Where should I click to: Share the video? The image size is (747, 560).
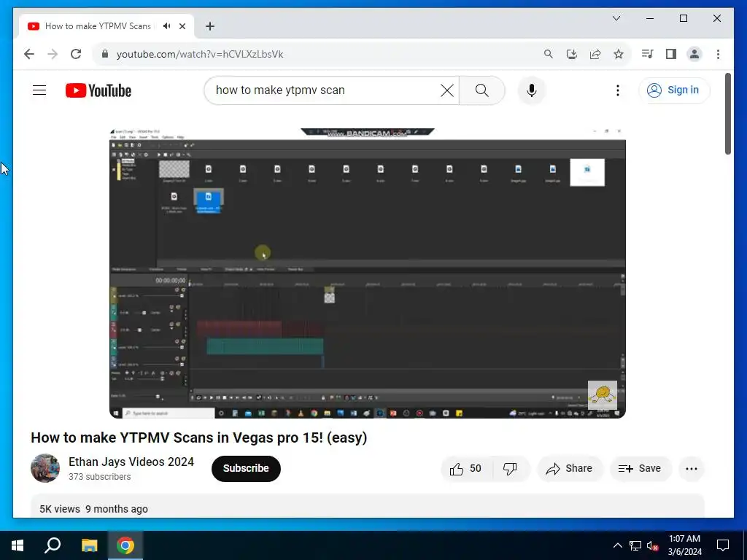tap(570, 469)
